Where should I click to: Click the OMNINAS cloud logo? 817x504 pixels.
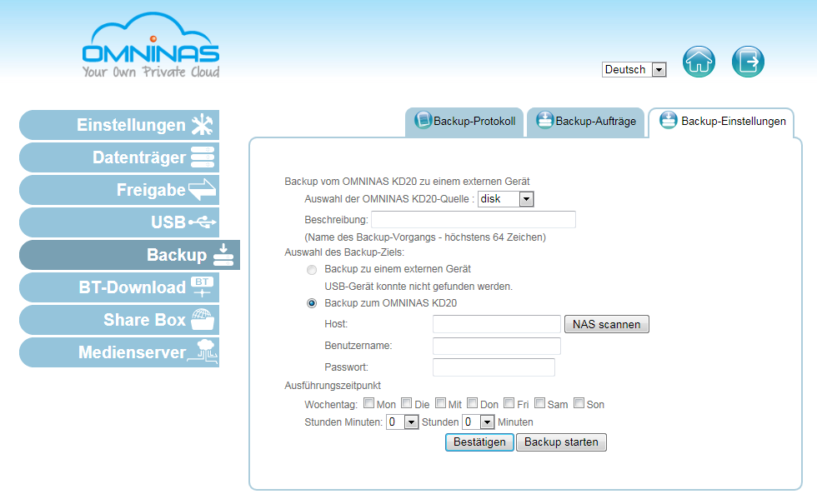pos(151,45)
